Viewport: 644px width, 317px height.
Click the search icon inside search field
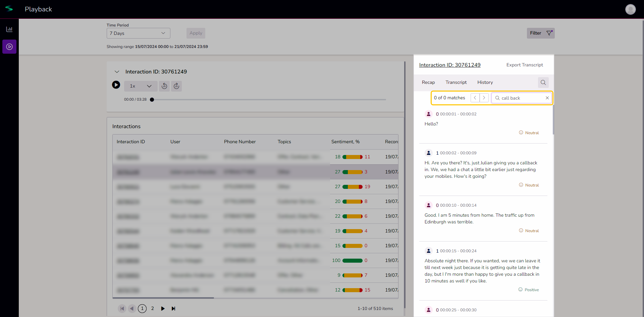click(497, 98)
